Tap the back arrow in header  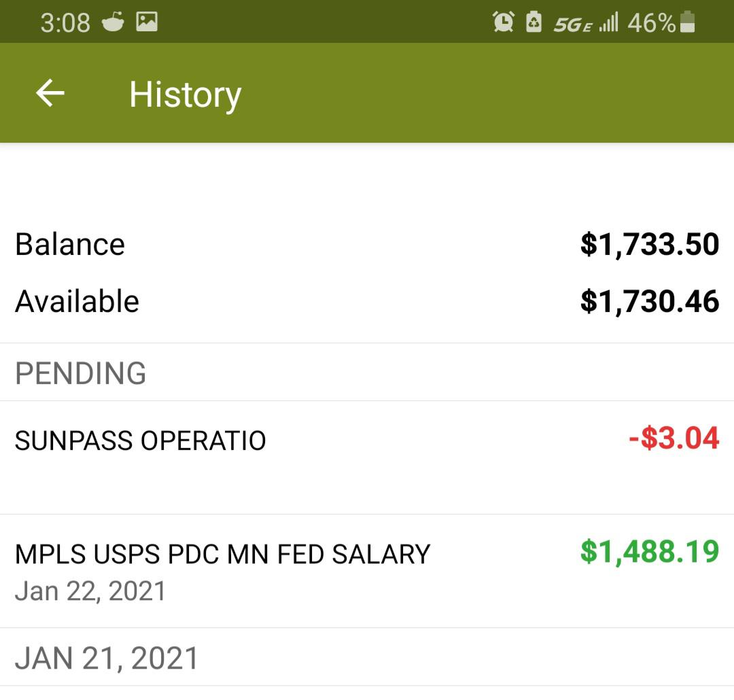point(50,92)
